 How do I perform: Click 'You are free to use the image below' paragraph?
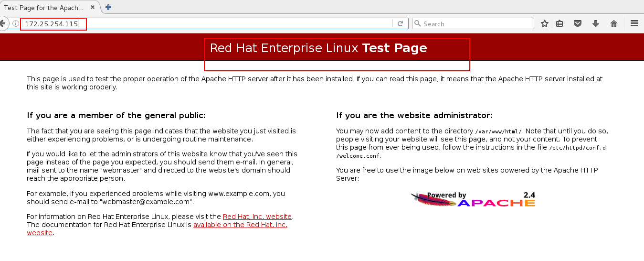467,174
